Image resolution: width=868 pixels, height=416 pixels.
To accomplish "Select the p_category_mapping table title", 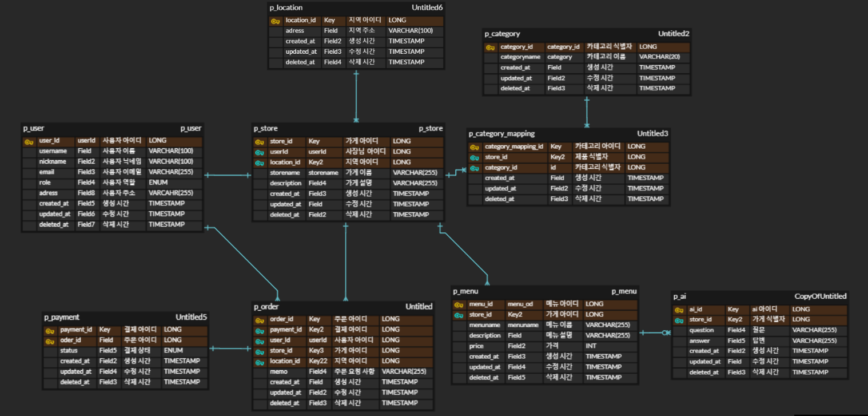I will [502, 134].
